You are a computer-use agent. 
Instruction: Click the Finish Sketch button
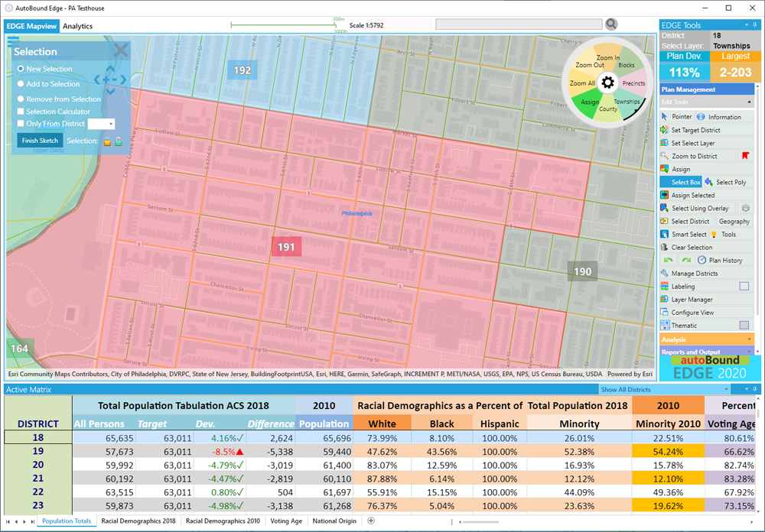pyautogui.click(x=40, y=141)
